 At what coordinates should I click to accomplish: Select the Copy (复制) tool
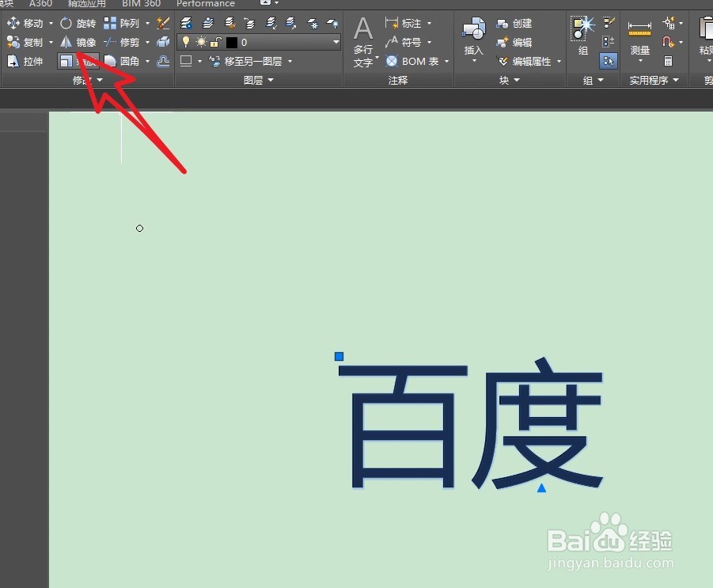25,42
